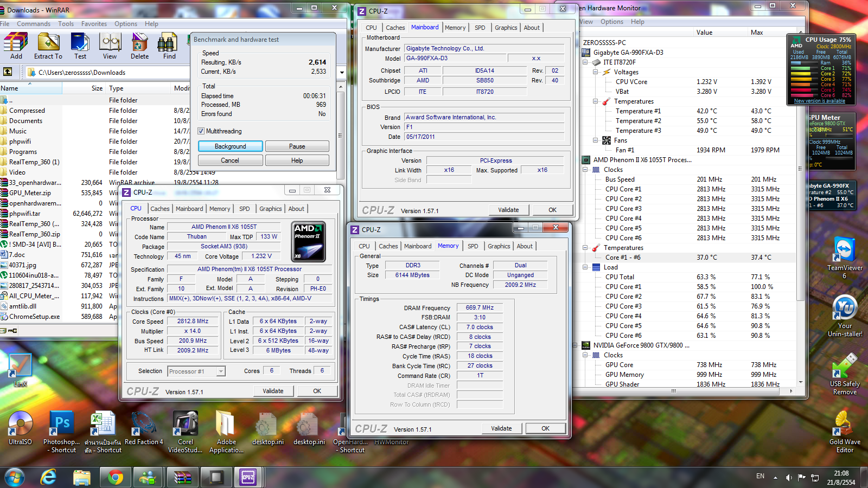Click the Find binoculars icon in WinRAR

click(x=169, y=46)
